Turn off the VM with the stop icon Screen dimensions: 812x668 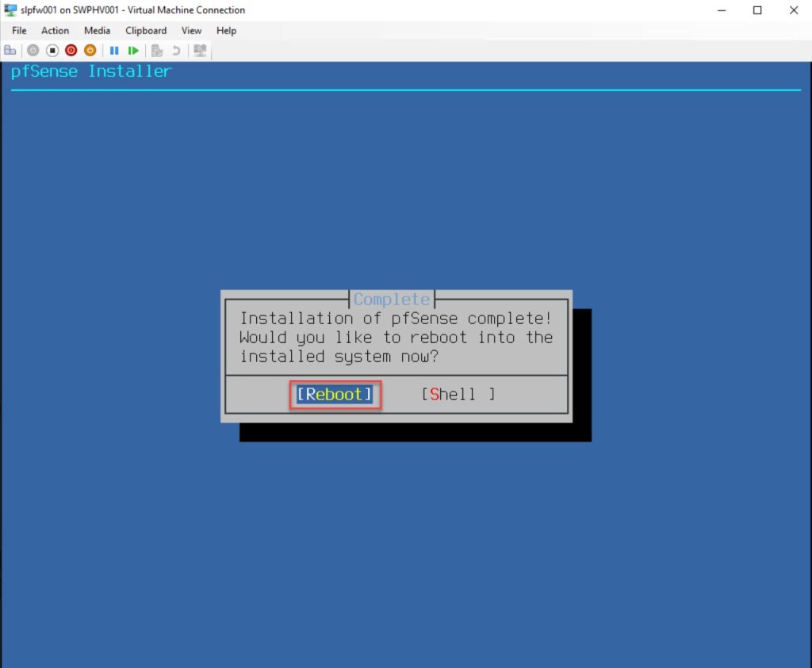(52, 51)
